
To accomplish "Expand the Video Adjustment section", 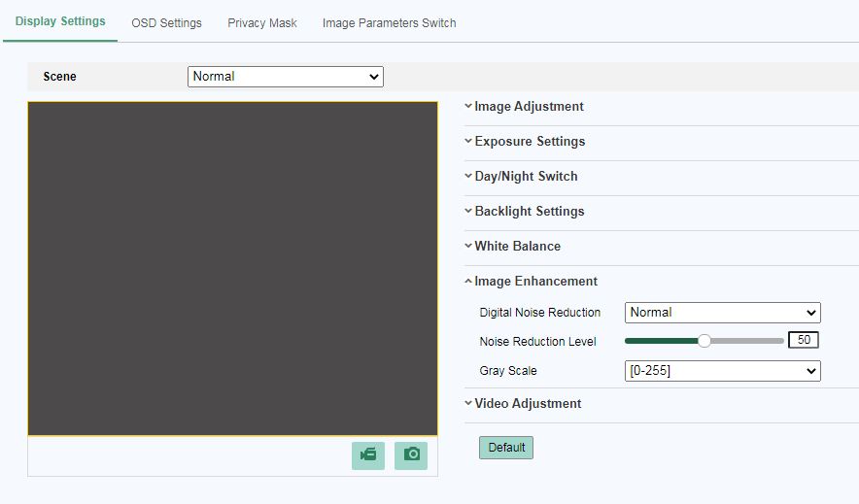I will 528,404.
